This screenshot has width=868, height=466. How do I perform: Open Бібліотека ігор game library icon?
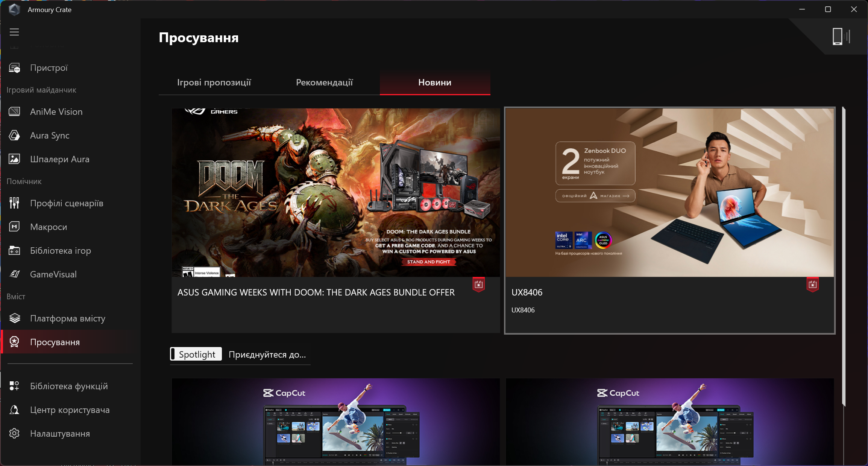pos(14,251)
